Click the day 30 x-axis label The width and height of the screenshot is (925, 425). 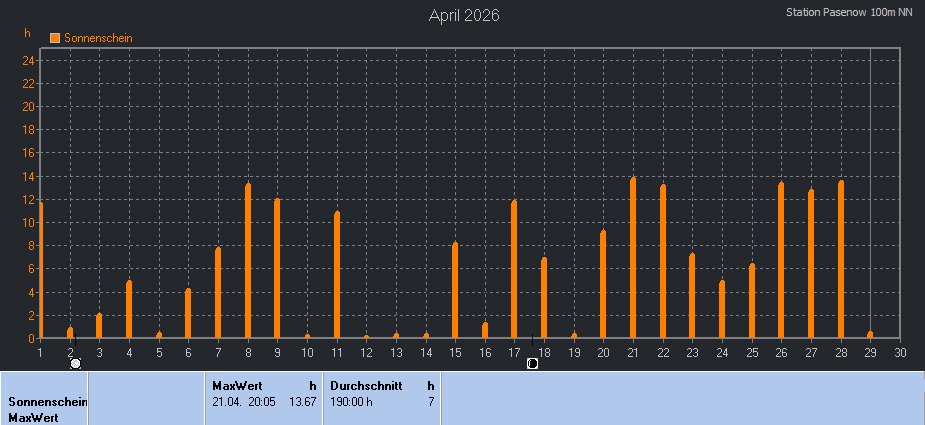coord(900,352)
